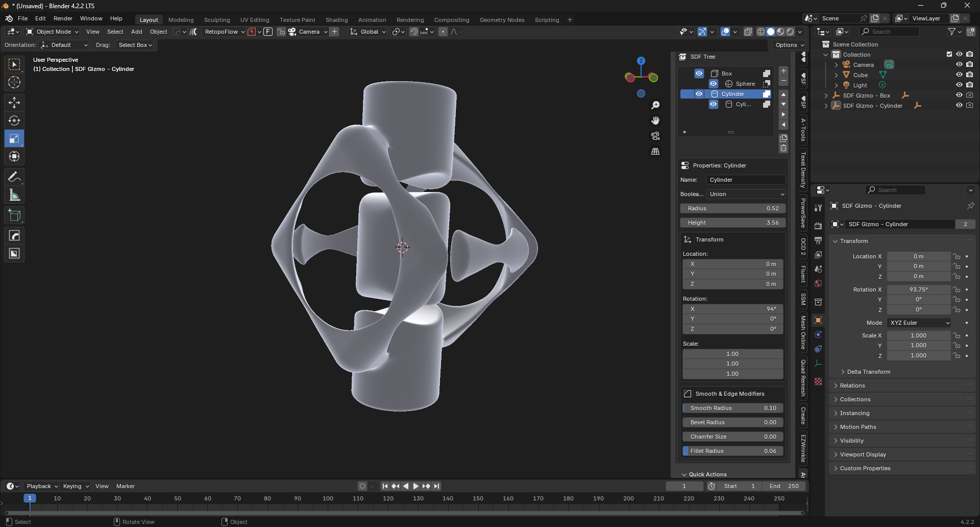Expand the Relations panel
Screen dimensions: 980x527
(852, 386)
